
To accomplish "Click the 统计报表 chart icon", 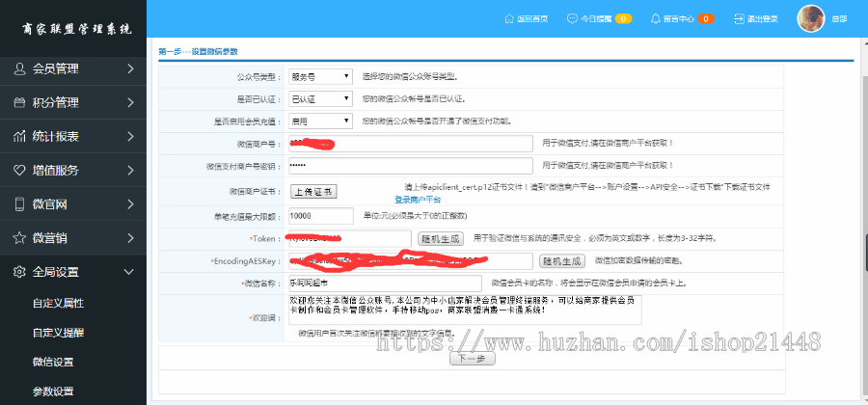I will point(19,136).
